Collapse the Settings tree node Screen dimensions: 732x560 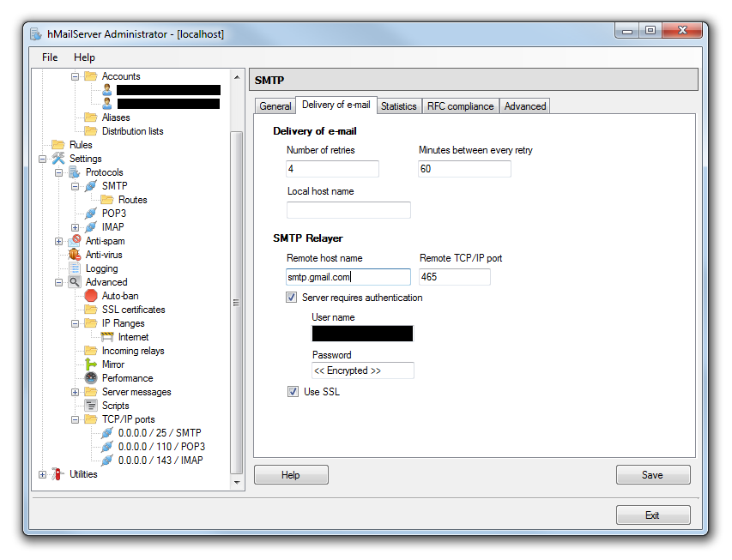point(43,159)
